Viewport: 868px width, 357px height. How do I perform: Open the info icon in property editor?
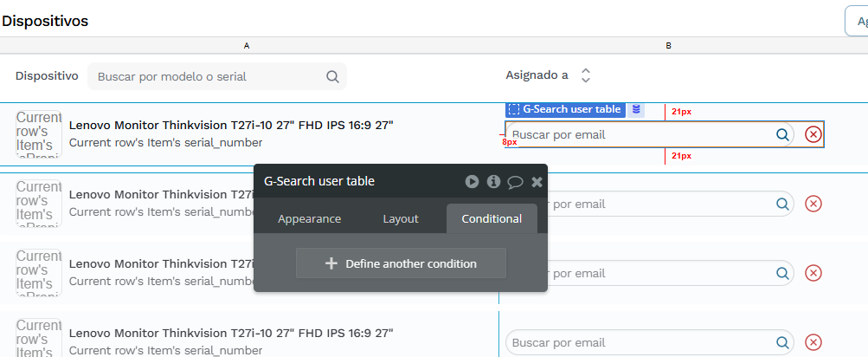coord(493,181)
